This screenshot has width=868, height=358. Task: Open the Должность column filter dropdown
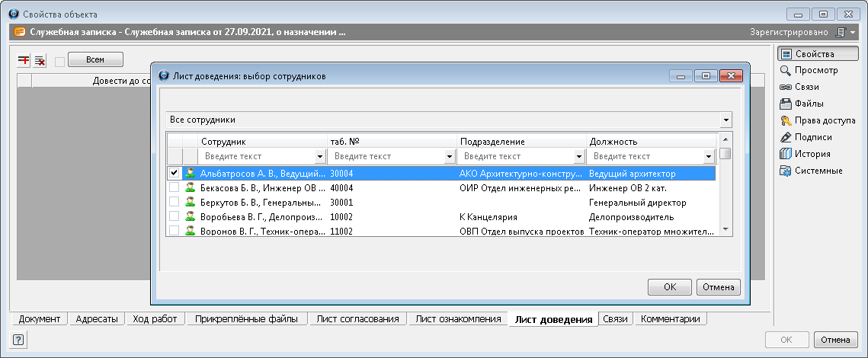click(x=709, y=156)
